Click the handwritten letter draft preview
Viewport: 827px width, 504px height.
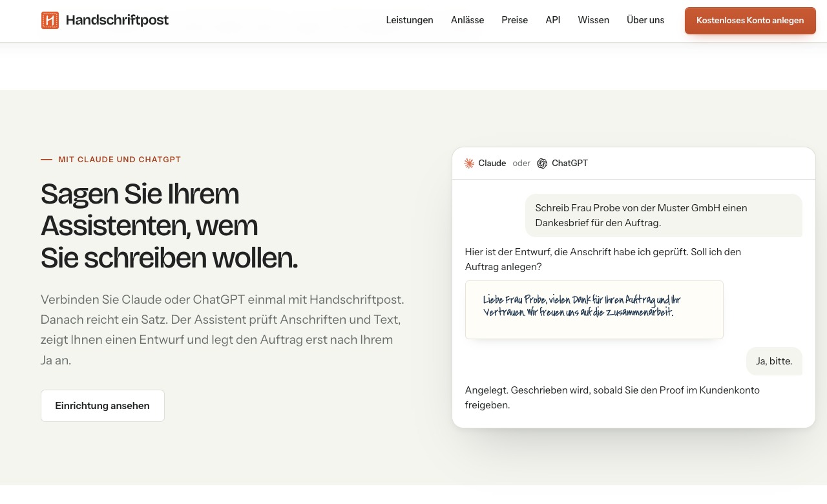[594, 310]
